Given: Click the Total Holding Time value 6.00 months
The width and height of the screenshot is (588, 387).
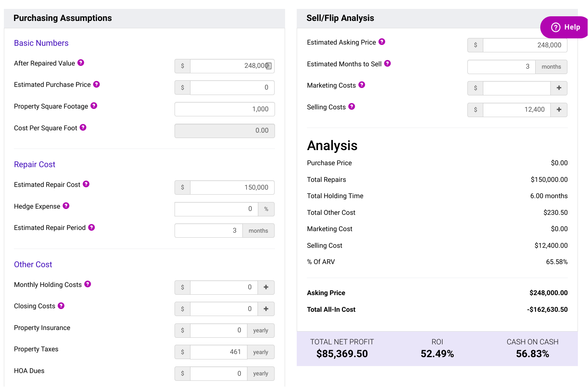Looking at the screenshot, I should 549,196.
